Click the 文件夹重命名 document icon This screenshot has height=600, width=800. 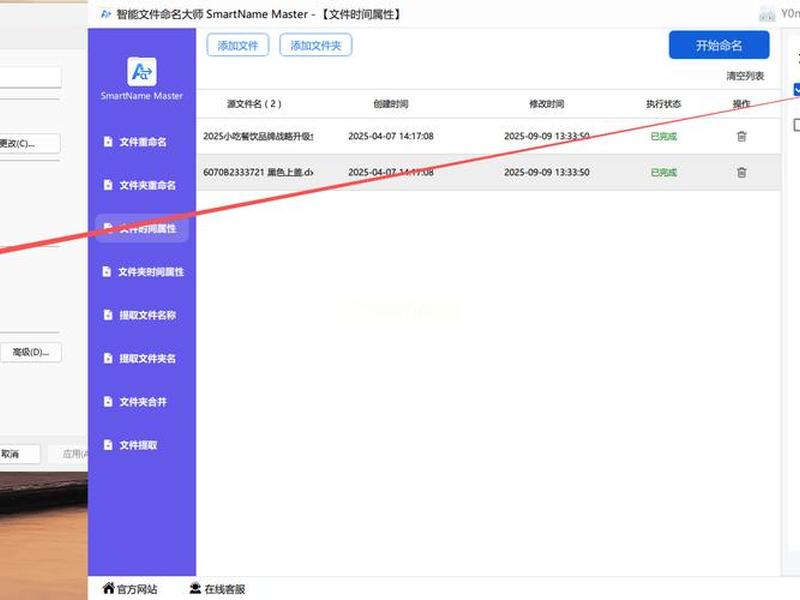108,185
